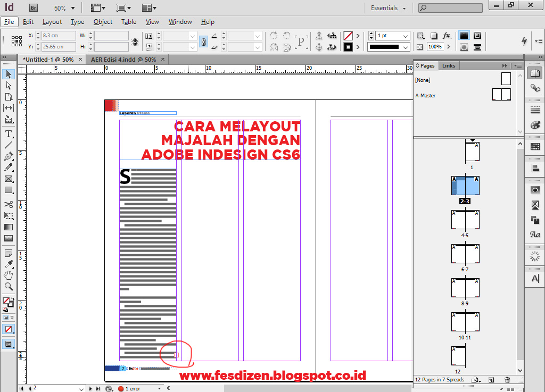Select page 12 thumbnail in Pages panel
Image resolution: width=545 pixels, height=392 pixels.
(458, 356)
